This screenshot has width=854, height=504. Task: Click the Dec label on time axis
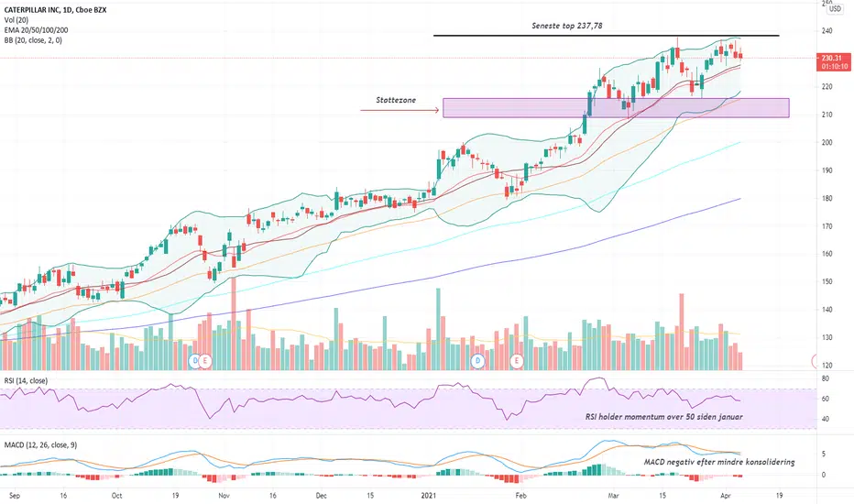[322, 496]
